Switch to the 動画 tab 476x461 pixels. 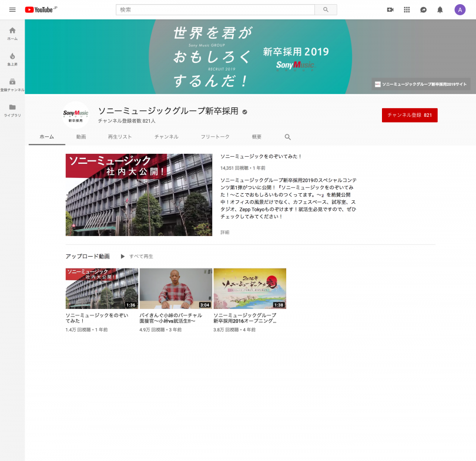[x=81, y=136]
